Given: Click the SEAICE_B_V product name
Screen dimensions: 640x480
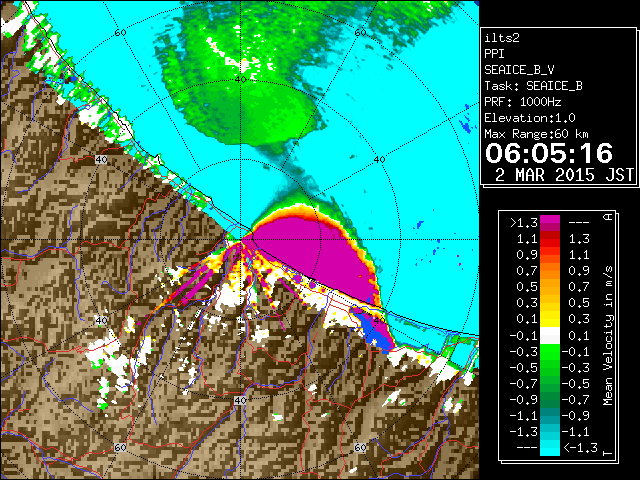Looking at the screenshot, I should point(519,70).
